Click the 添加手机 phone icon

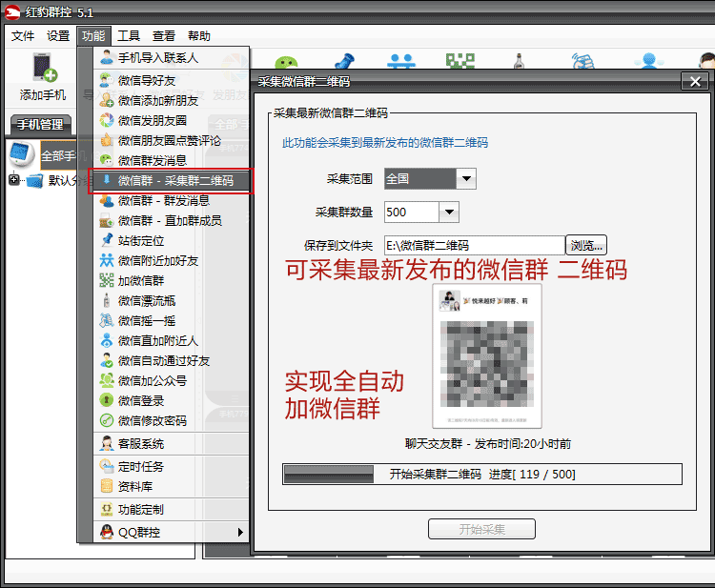(44, 68)
